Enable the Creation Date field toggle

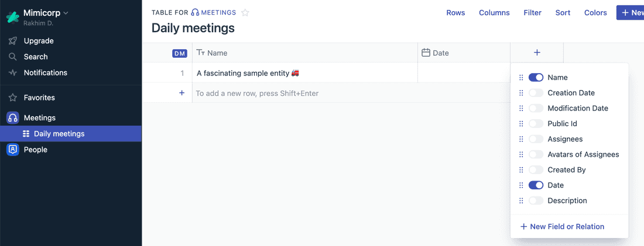pos(536,93)
